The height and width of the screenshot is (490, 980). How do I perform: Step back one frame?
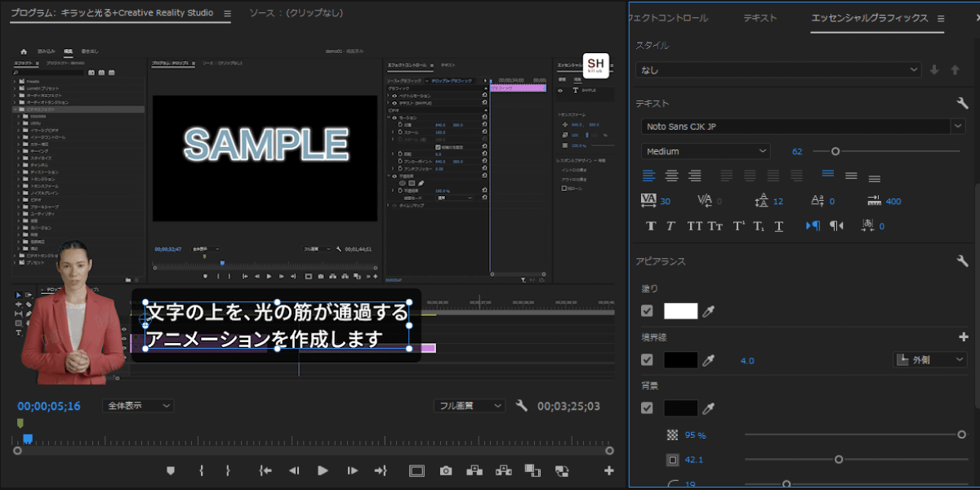pos(294,470)
